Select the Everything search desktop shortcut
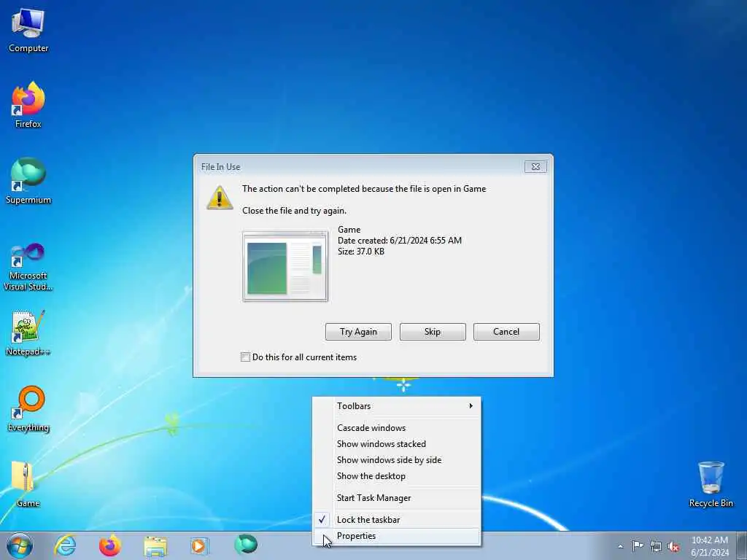Image resolution: width=747 pixels, height=560 pixels. pyautogui.click(x=28, y=408)
